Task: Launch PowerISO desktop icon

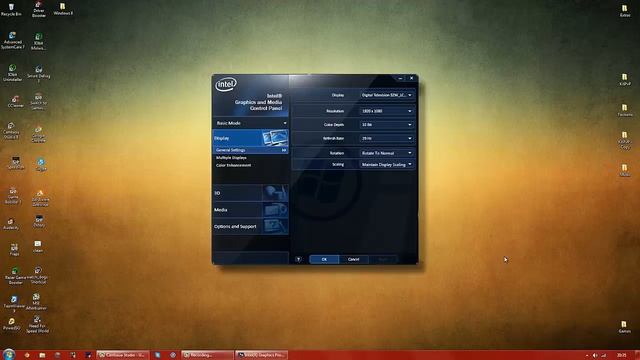Action: 11,324
